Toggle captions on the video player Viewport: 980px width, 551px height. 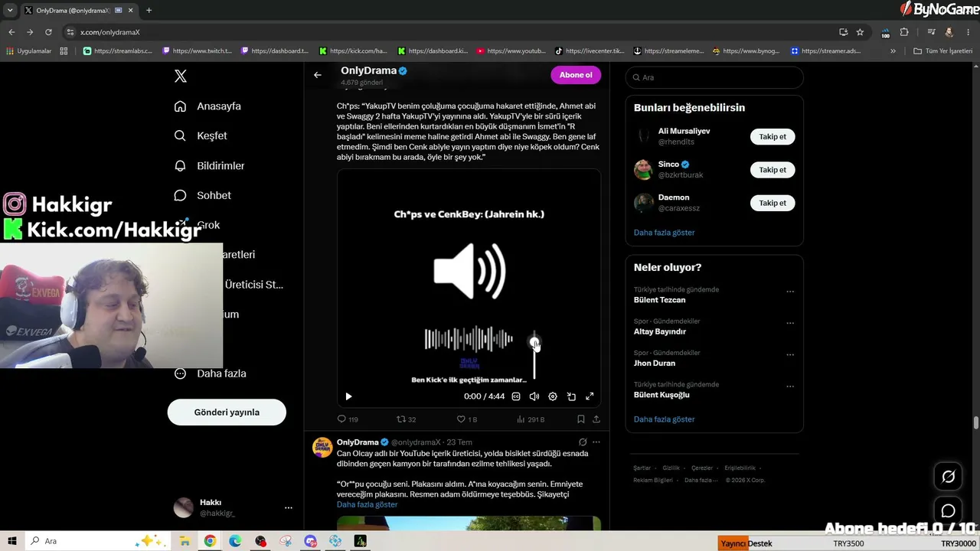click(516, 396)
